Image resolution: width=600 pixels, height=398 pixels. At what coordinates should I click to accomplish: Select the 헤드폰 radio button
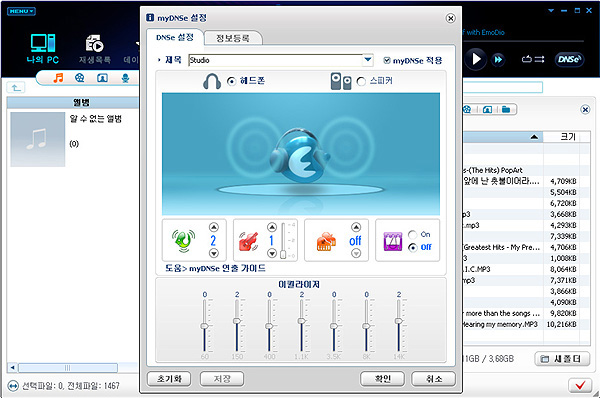coord(231,81)
